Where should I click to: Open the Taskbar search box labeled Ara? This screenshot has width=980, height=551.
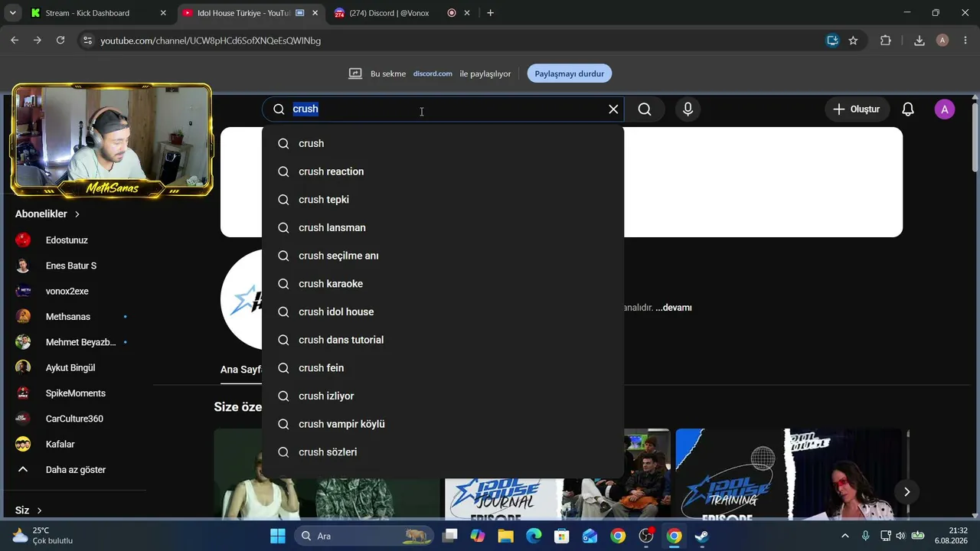tap(364, 536)
